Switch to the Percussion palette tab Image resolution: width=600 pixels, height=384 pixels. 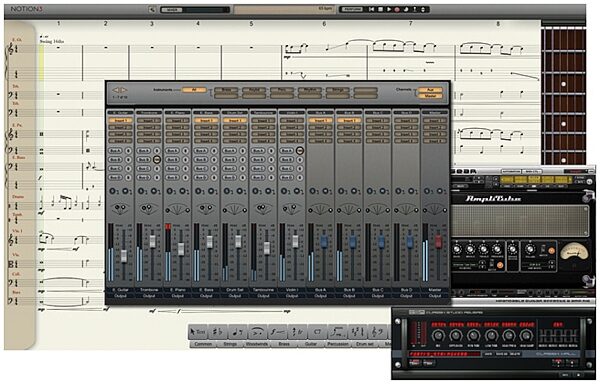point(338,344)
